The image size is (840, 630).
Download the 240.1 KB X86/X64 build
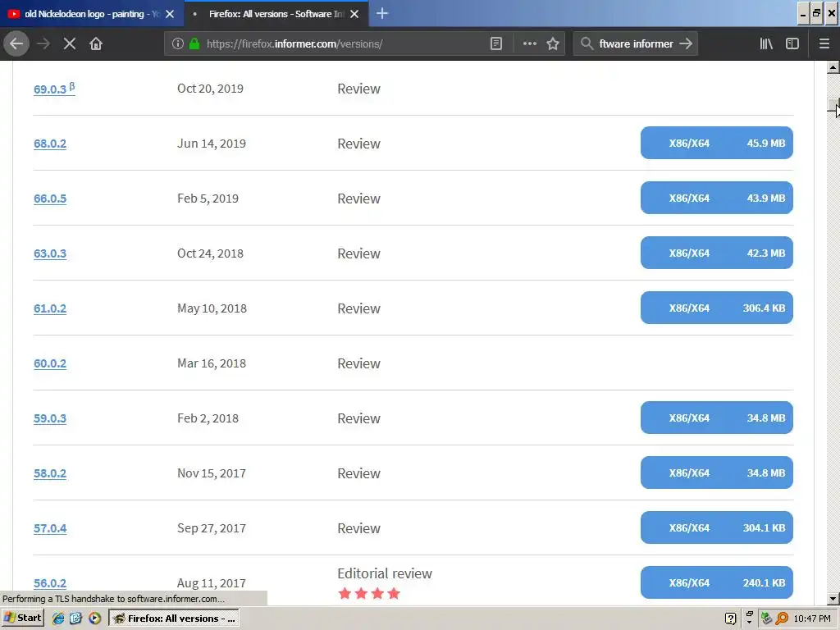[716, 583]
